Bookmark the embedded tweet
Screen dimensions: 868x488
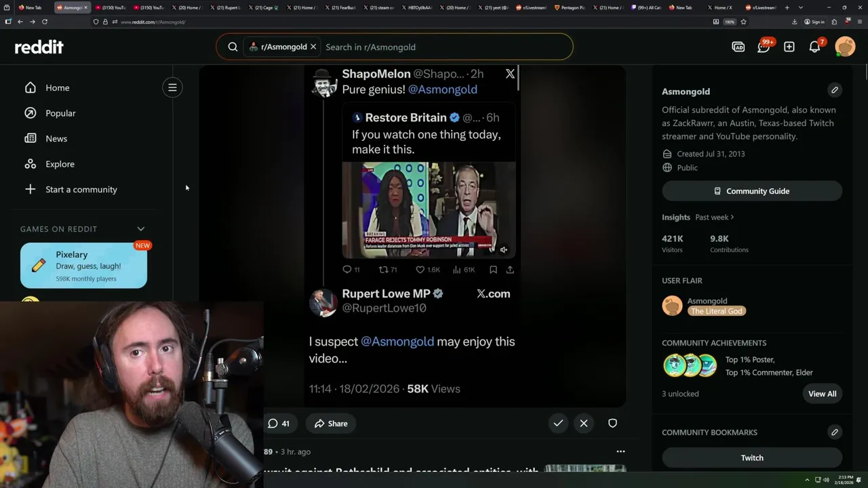tap(493, 270)
